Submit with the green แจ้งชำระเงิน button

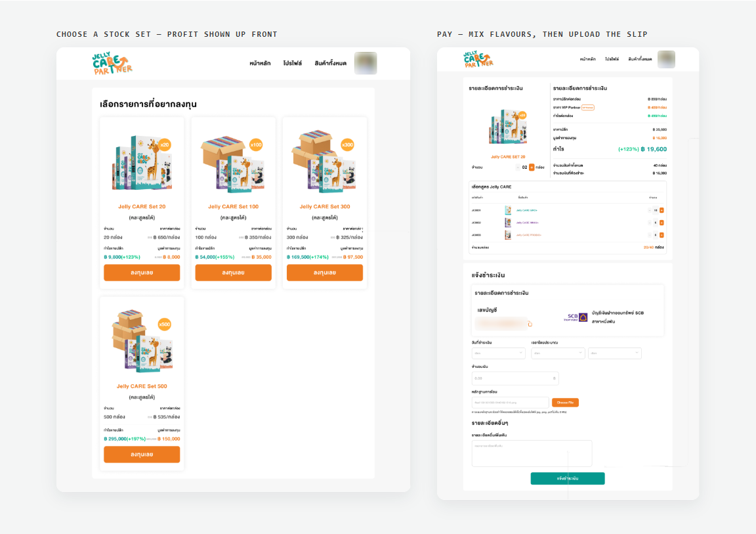tap(568, 479)
